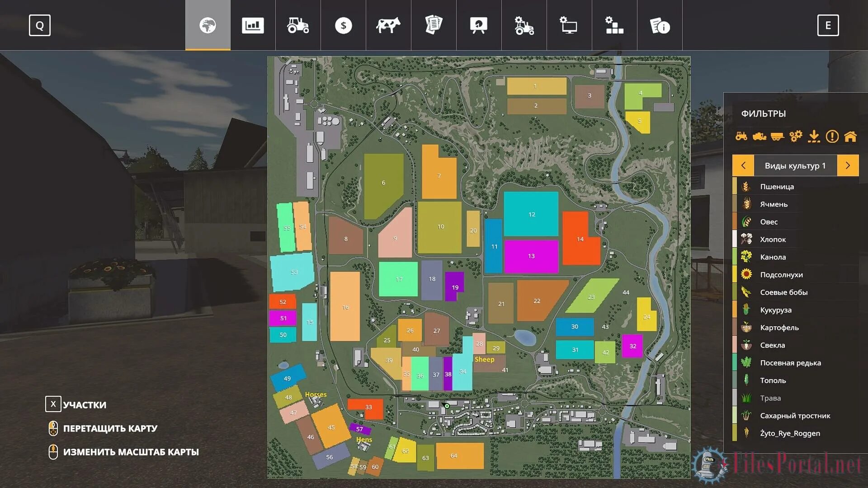Image resolution: width=868 pixels, height=488 pixels.
Task: Click the corn cob icon
Action: [746, 310]
